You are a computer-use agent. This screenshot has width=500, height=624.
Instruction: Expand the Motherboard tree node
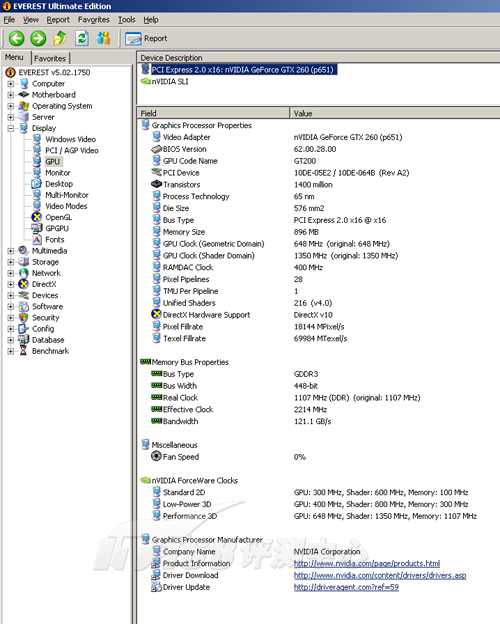click(x=11, y=95)
